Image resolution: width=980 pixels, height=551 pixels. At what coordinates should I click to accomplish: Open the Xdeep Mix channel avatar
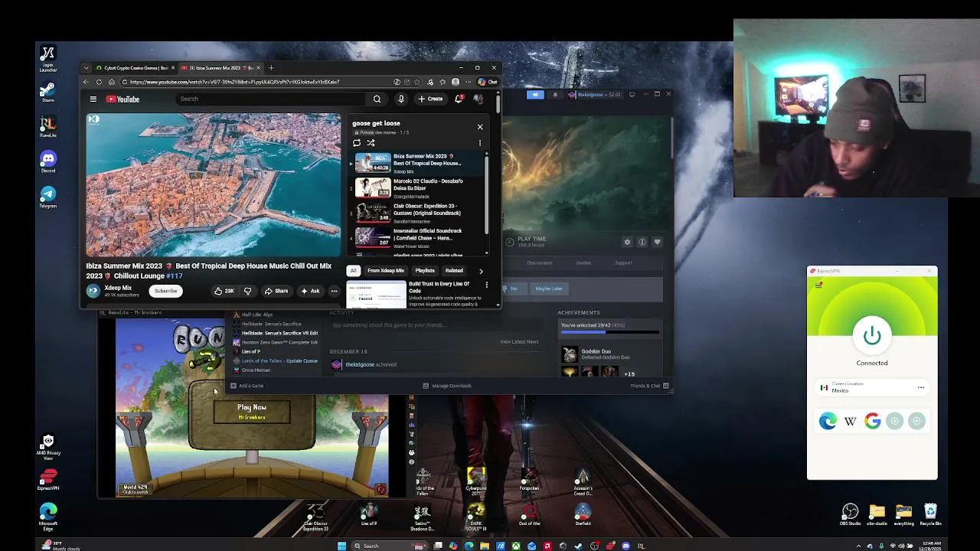(93, 291)
